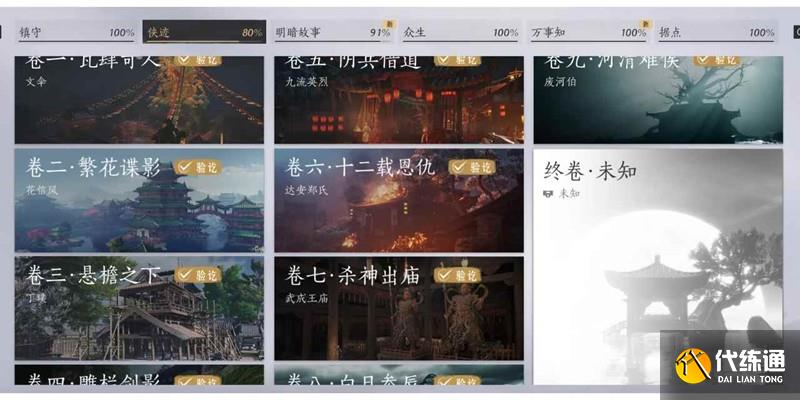Viewport: 800px width, 400px height.
Task: Click the 废河伯 subtitle text
Action: (561, 82)
